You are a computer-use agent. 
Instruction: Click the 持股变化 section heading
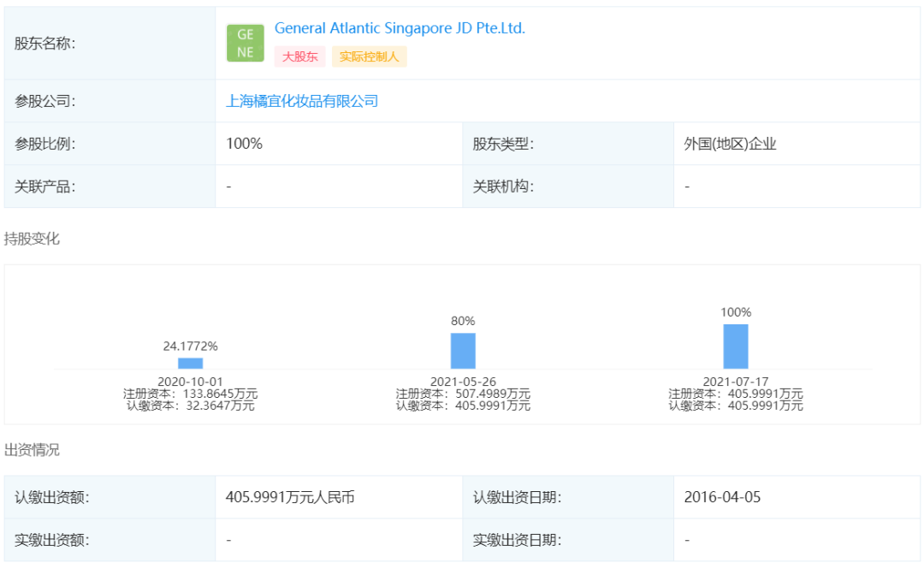(x=32, y=239)
